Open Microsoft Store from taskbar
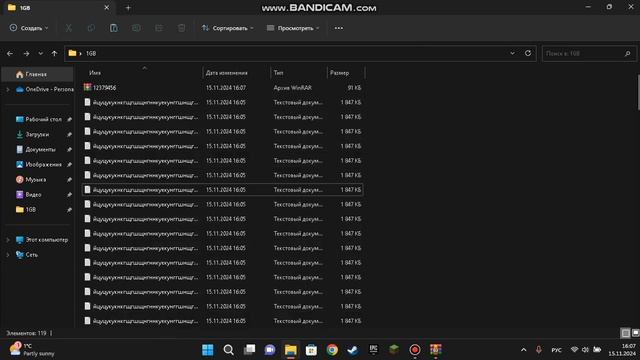 [x=311, y=350]
